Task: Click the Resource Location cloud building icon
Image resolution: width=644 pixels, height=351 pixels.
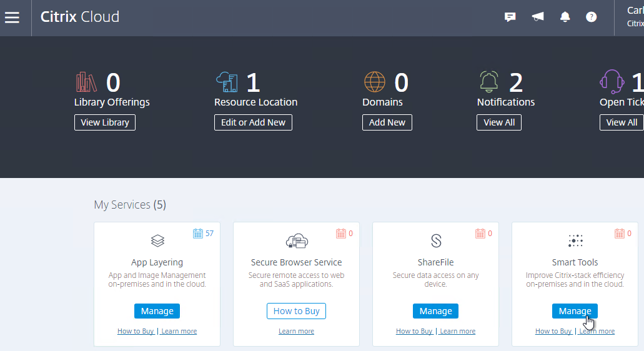Action: (x=227, y=82)
